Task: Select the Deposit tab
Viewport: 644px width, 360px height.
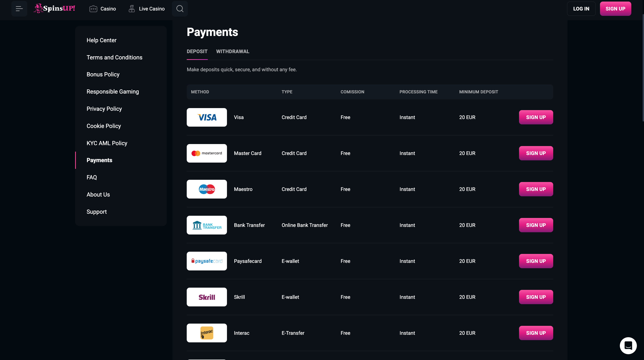Action: 197,51
